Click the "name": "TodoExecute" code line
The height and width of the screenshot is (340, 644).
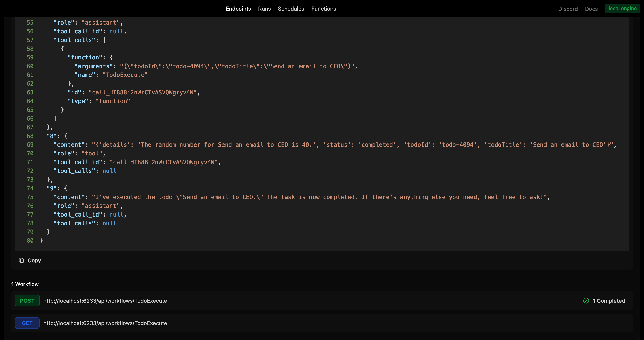coord(111,75)
